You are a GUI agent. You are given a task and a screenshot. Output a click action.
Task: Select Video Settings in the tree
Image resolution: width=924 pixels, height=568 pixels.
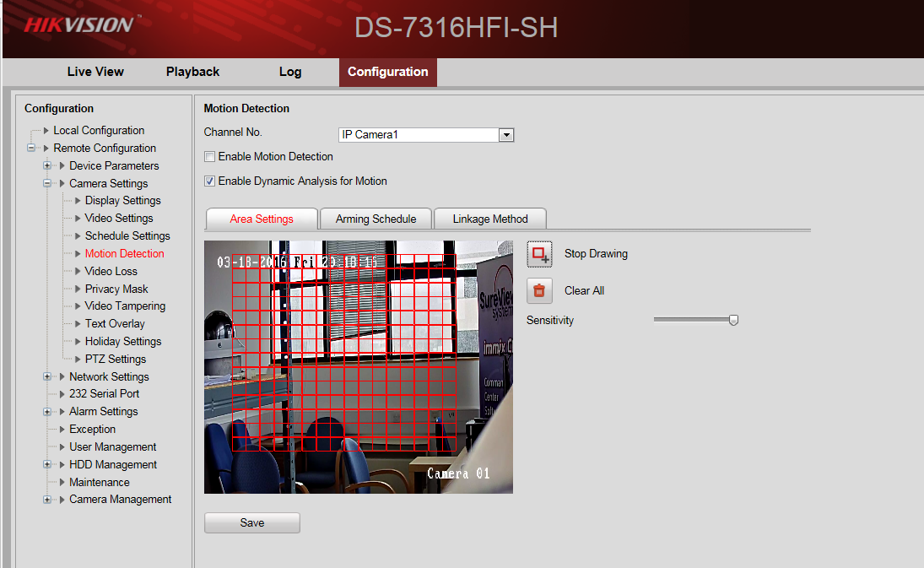[x=119, y=218]
